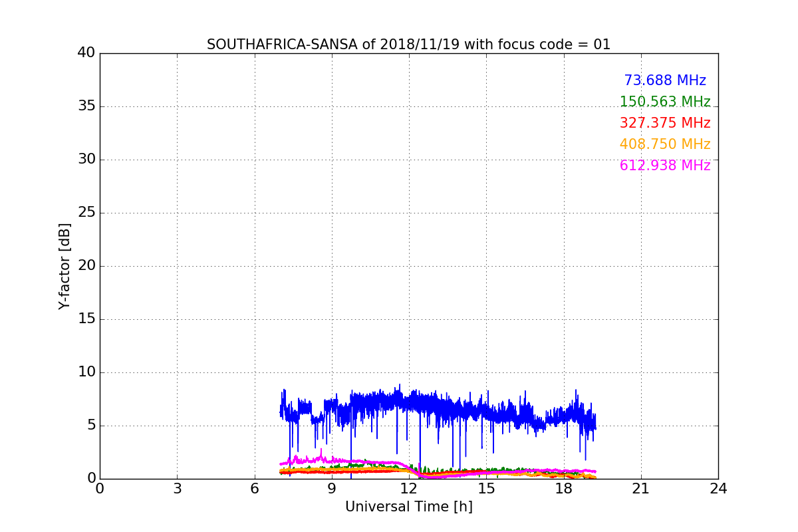Click the x-axis tick label 24
This screenshot has width=798, height=532.
click(718, 489)
